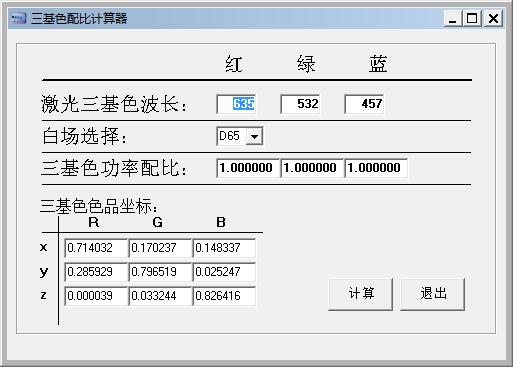The width and height of the screenshot is (513, 367).
Task: Select G x-coordinate field 0.170237
Action: point(160,248)
